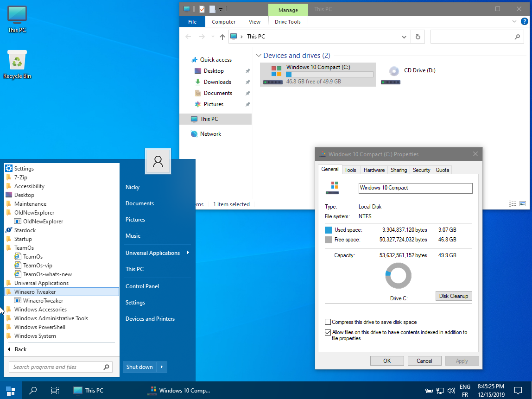The height and width of the screenshot is (399, 532).
Task: Click the Shut down button
Action: (139, 367)
